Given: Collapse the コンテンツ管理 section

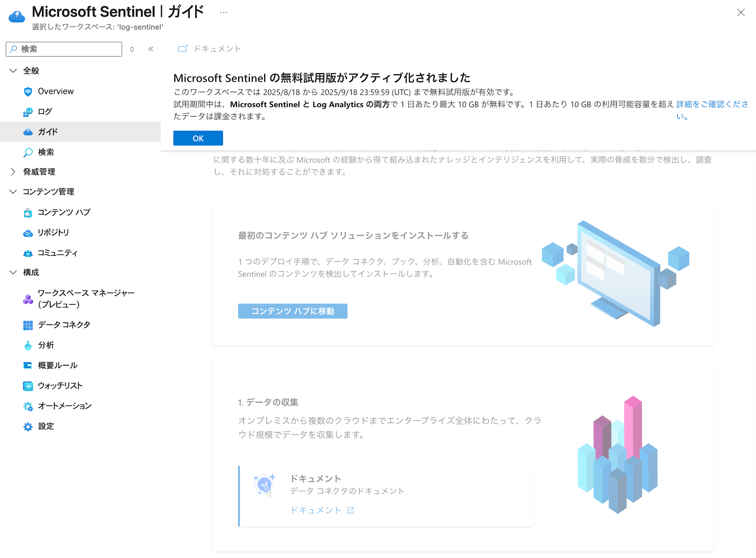Looking at the screenshot, I should coord(13,192).
